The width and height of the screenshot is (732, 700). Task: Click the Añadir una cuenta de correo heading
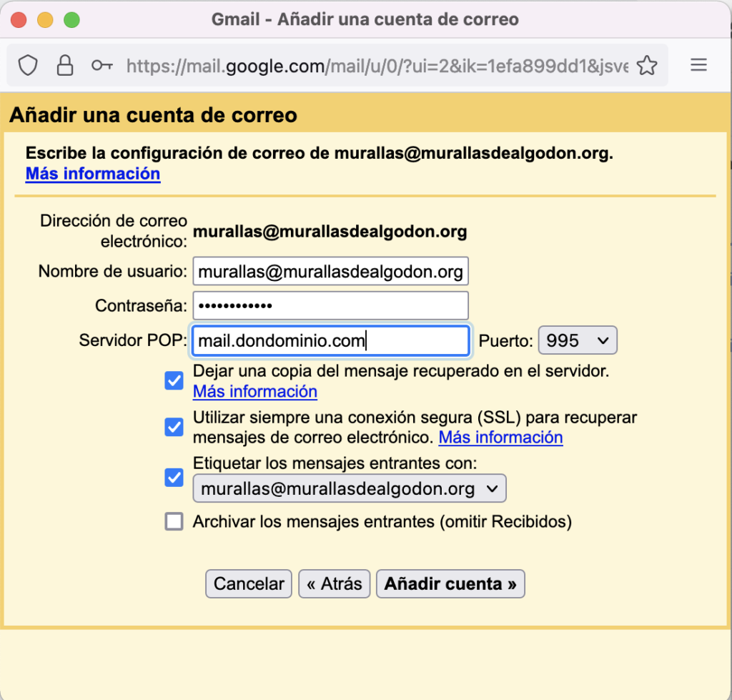[153, 115]
